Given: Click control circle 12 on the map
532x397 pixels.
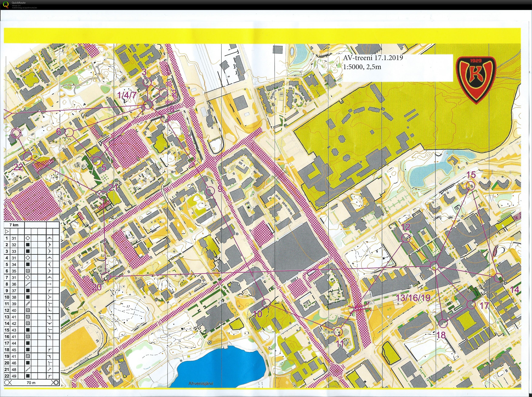Looking at the screenshot, I should pos(406,238).
